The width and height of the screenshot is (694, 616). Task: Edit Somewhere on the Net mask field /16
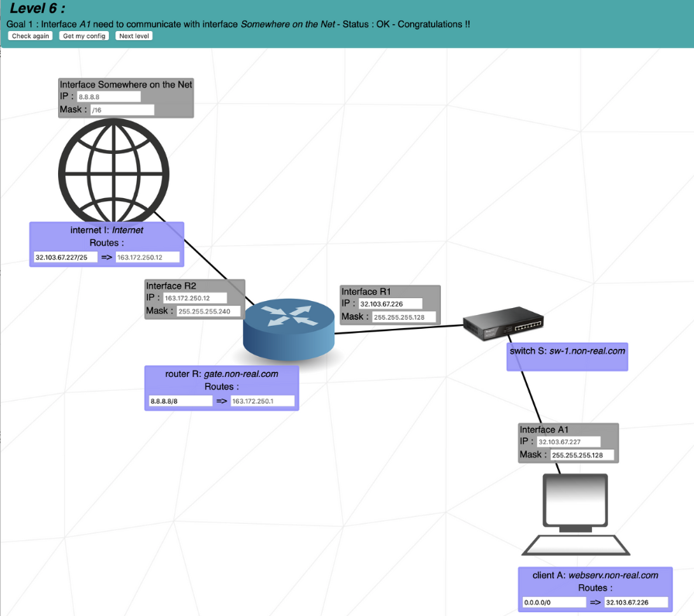tap(122, 110)
